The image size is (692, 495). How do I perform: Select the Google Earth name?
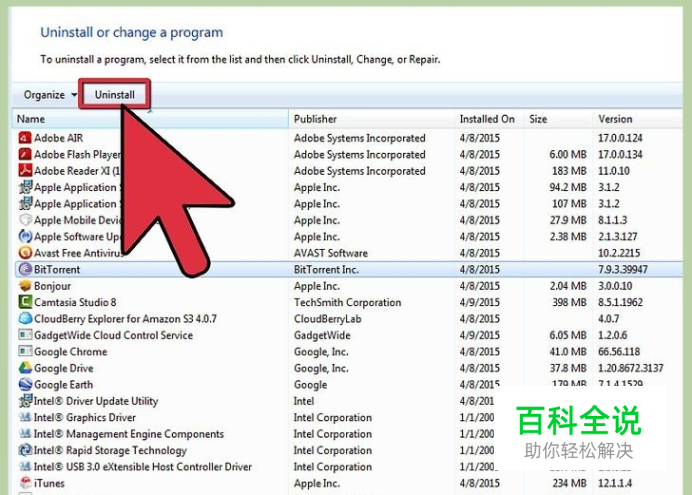pos(64,385)
